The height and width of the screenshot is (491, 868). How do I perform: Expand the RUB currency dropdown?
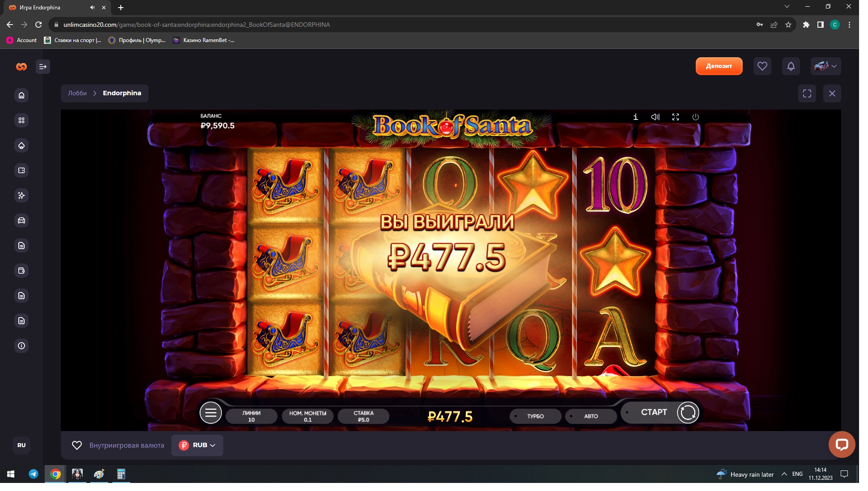pos(197,445)
